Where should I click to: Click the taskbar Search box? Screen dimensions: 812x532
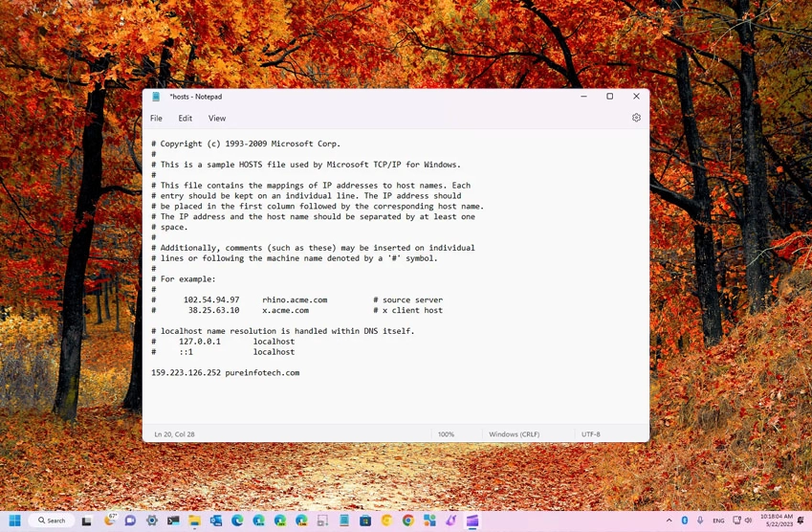click(52, 521)
